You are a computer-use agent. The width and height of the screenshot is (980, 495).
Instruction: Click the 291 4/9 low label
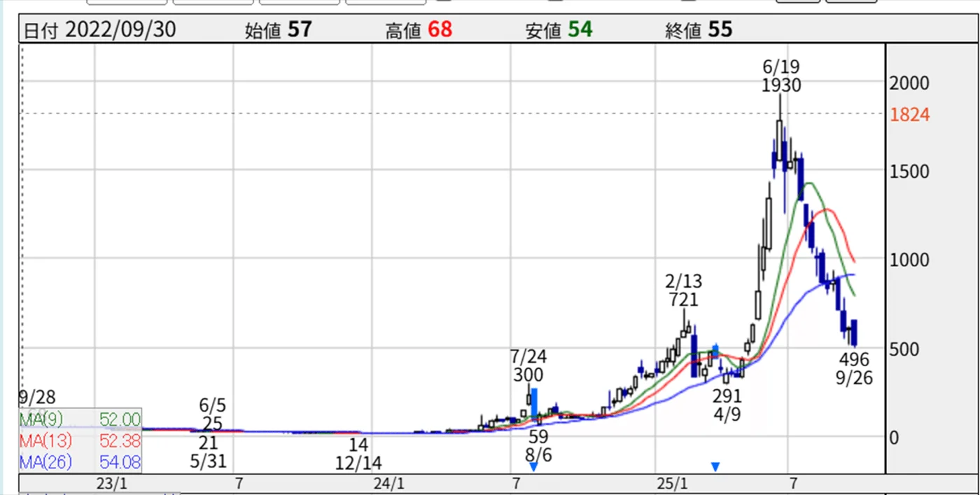[x=727, y=405]
